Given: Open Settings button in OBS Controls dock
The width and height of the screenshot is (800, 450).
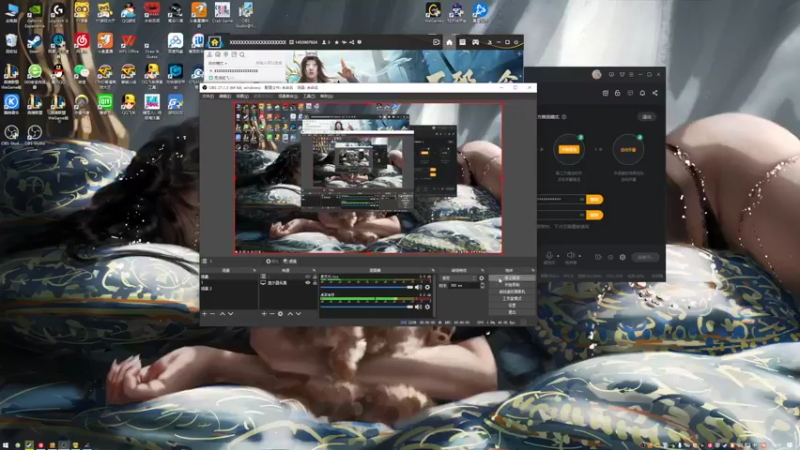Looking at the screenshot, I should tap(512, 305).
